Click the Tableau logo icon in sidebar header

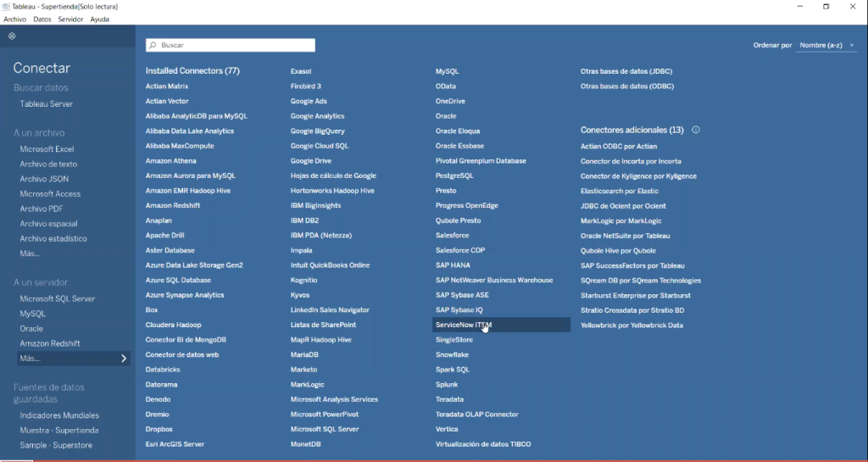click(12, 36)
